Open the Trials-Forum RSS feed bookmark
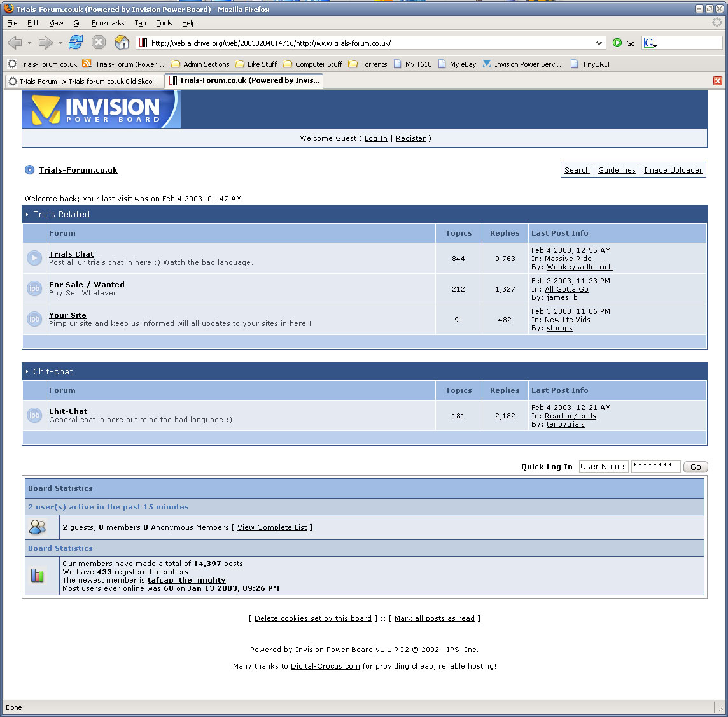Viewport: 728px width, 717px height. 123,64
